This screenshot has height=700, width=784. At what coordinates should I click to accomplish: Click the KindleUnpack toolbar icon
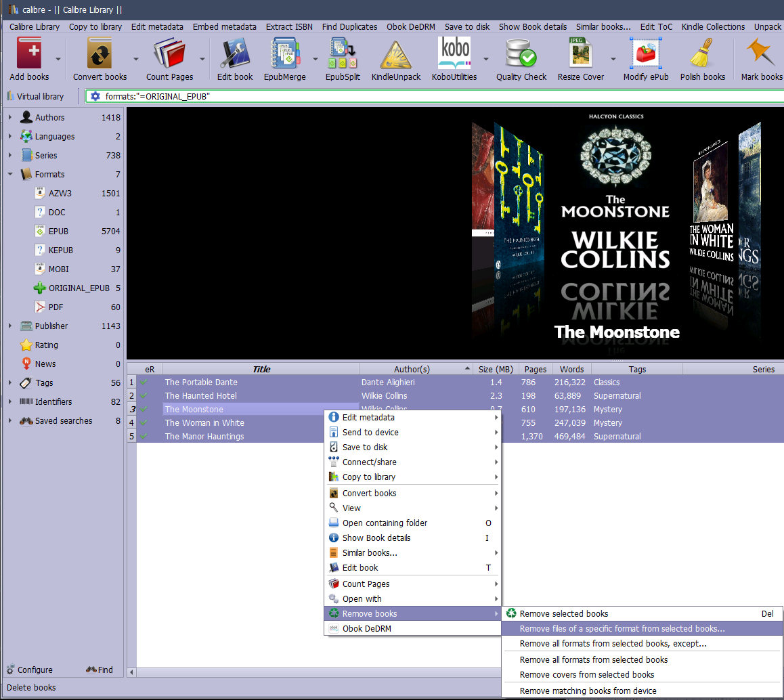click(396, 55)
